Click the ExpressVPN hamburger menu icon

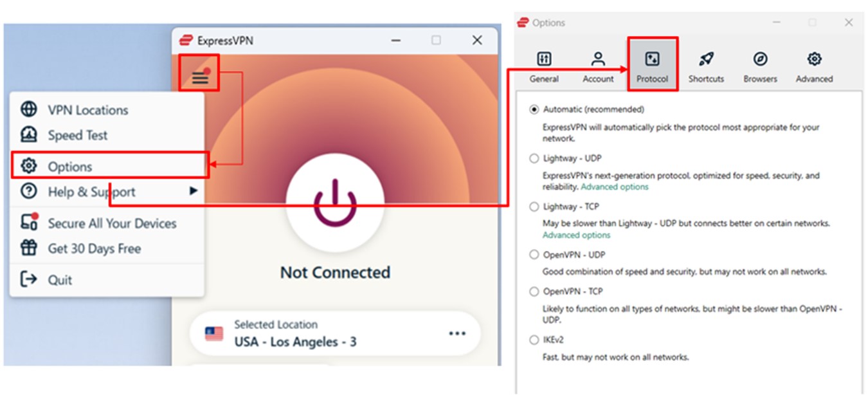(201, 75)
